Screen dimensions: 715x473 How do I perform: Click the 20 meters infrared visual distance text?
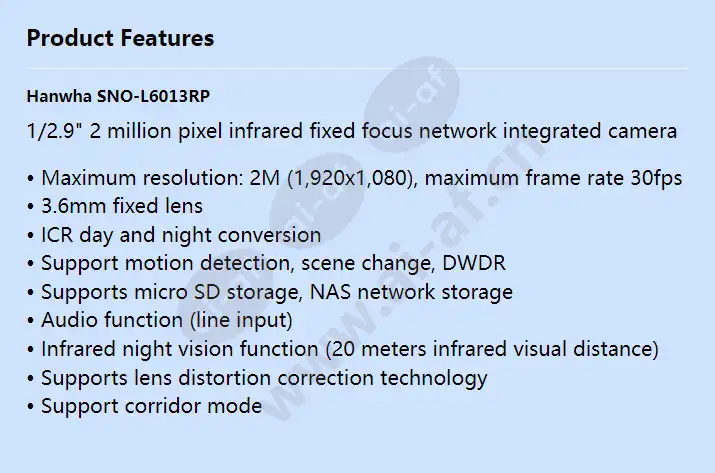[x=492, y=349]
